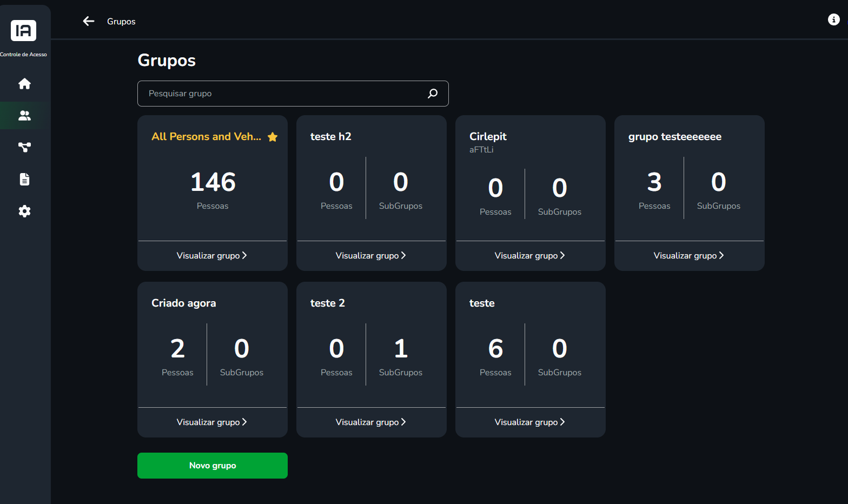Open the document reports sidebar icon
The image size is (848, 504).
[24, 179]
